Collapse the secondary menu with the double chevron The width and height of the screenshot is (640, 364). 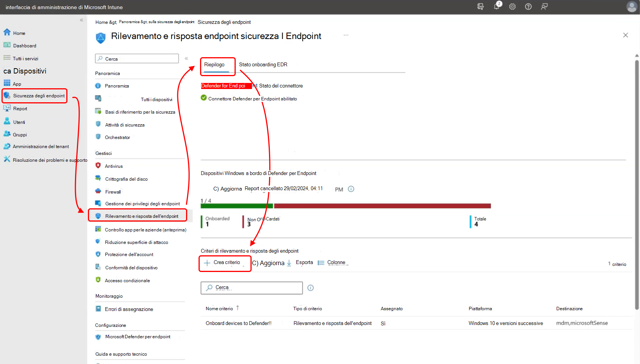[186, 59]
